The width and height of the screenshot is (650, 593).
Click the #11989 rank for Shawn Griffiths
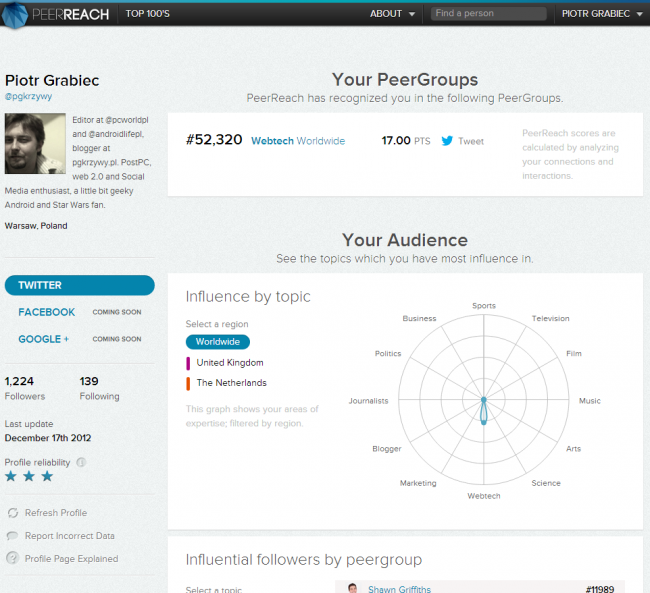pyautogui.click(x=600, y=589)
